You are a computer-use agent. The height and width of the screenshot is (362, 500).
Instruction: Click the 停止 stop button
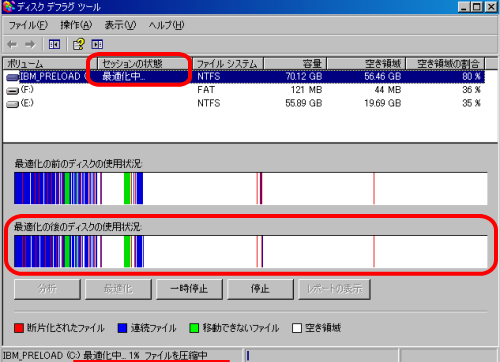click(x=260, y=289)
